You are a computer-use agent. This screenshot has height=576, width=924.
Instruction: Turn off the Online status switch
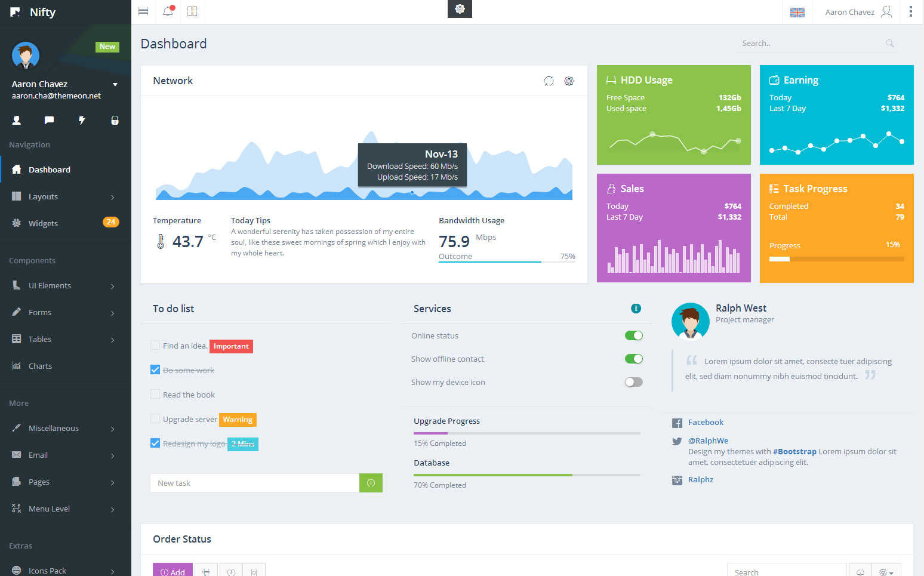coord(634,335)
